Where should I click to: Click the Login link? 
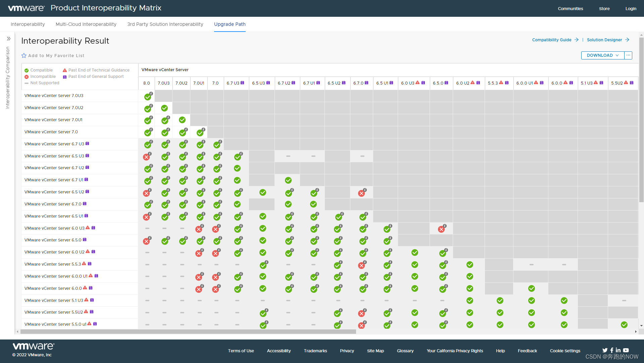(x=631, y=8)
